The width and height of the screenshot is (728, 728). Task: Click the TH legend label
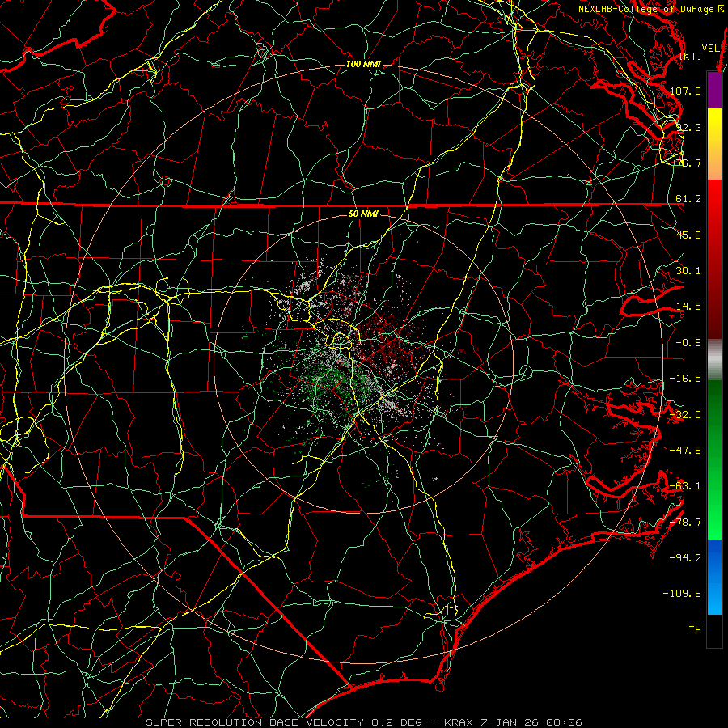[695, 630]
